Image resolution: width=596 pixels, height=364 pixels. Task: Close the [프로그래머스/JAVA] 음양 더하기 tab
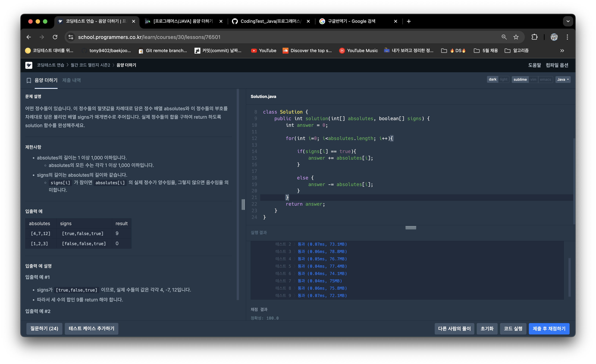pos(221,21)
